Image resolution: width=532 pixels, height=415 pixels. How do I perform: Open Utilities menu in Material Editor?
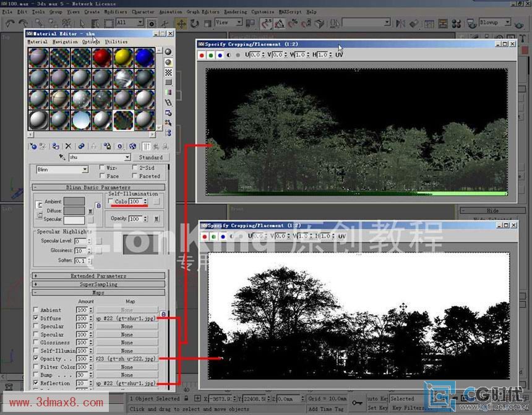(116, 41)
